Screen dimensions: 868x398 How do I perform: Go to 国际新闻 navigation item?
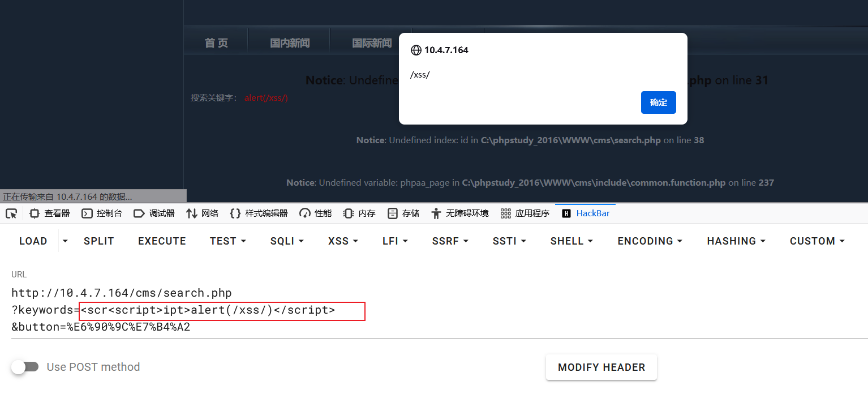point(372,43)
